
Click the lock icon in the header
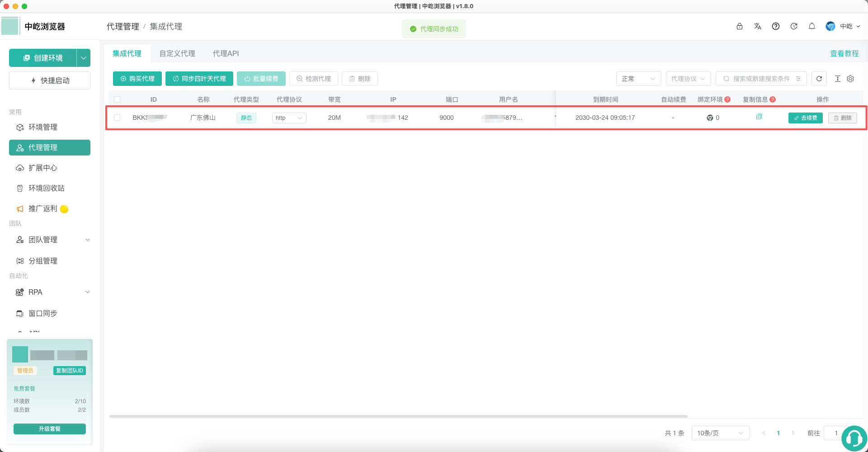(740, 26)
